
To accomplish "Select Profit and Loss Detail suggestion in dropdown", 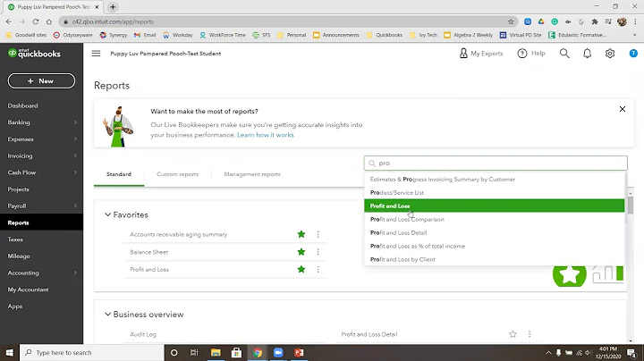I will pos(494,232).
